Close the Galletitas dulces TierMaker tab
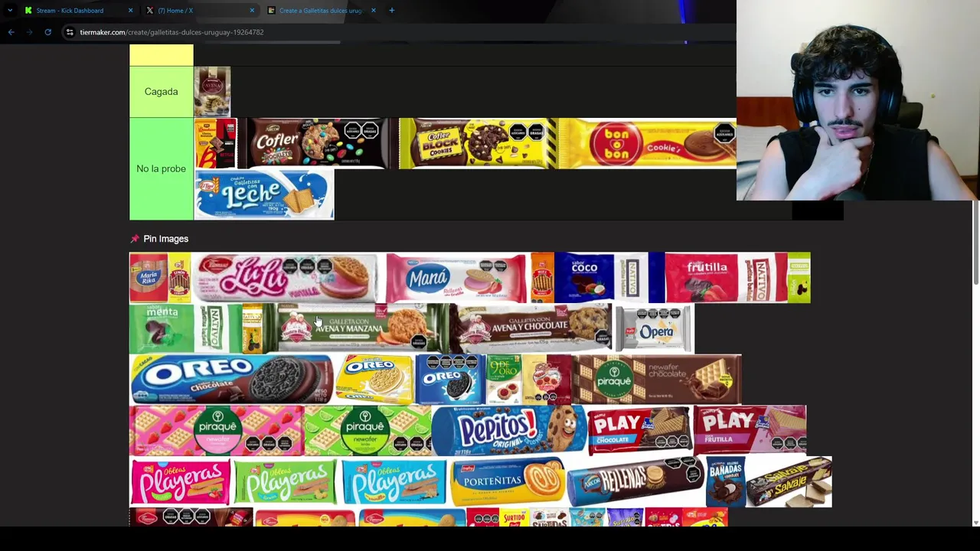Screen dimensions: 980x551 click(x=373, y=10)
